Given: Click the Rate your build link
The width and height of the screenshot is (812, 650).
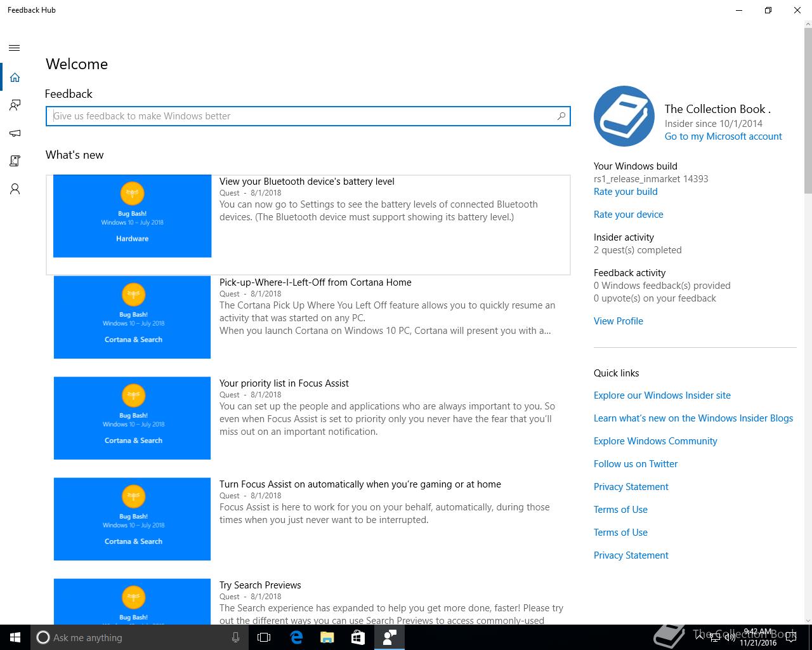Looking at the screenshot, I should [x=625, y=192].
